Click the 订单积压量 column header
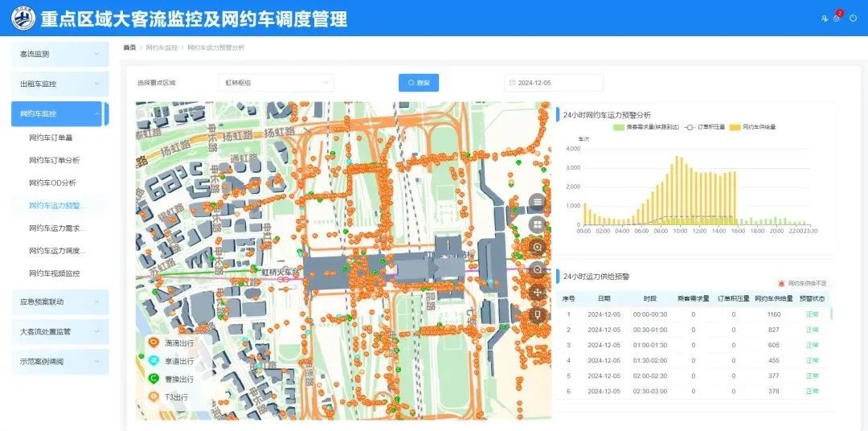 tap(734, 298)
